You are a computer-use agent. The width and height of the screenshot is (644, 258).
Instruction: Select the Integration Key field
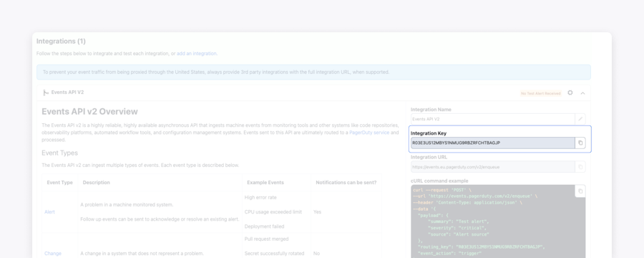point(493,143)
